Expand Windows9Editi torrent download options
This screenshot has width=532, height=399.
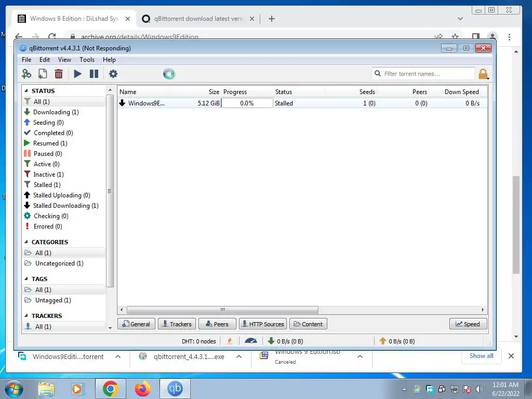(118, 356)
